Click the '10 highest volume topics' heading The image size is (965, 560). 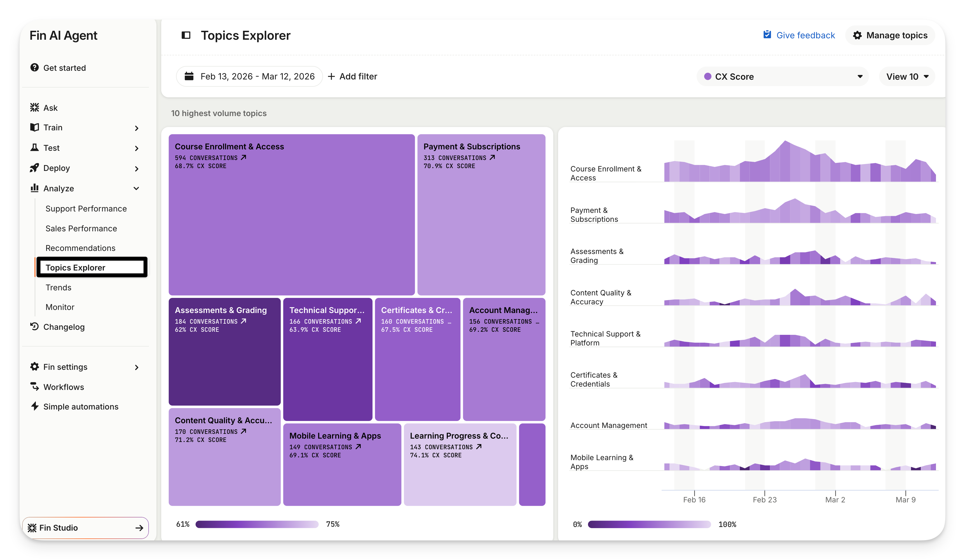(x=219, y=113)
